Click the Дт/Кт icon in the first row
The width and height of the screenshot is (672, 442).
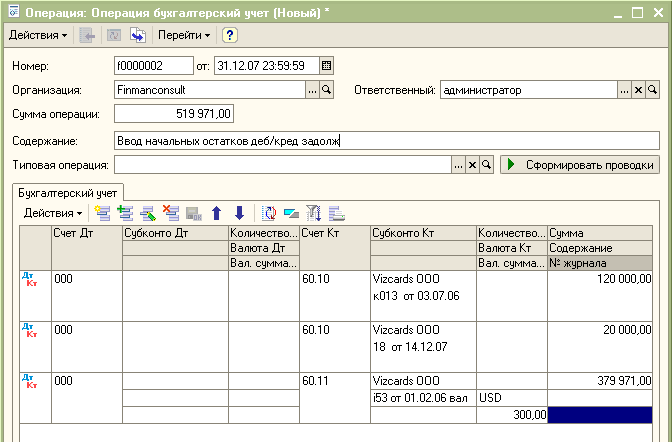click(x=30, y=279)
